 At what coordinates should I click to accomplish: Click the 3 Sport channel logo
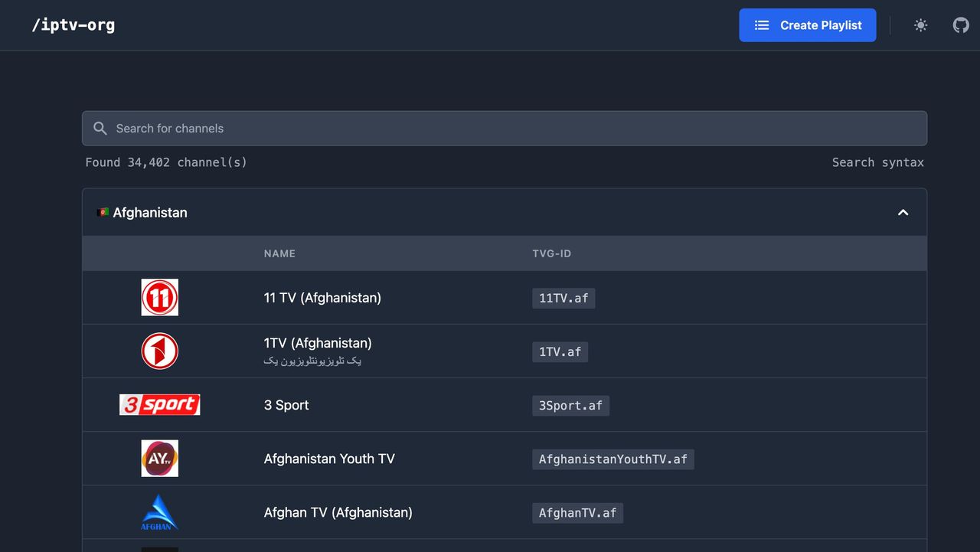tap(160, 405)
